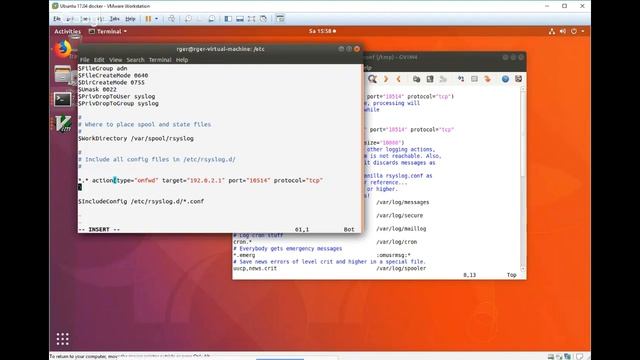The width and height of the screenshot is (640, 360).
Task: Click the GVim window's vertical scrollbar
Action: point(523,180)
